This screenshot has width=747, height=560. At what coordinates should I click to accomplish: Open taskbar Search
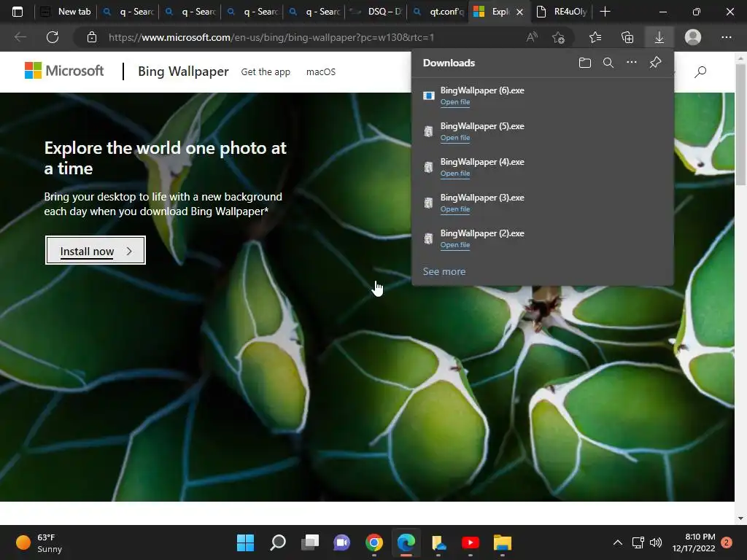(278, 542)
